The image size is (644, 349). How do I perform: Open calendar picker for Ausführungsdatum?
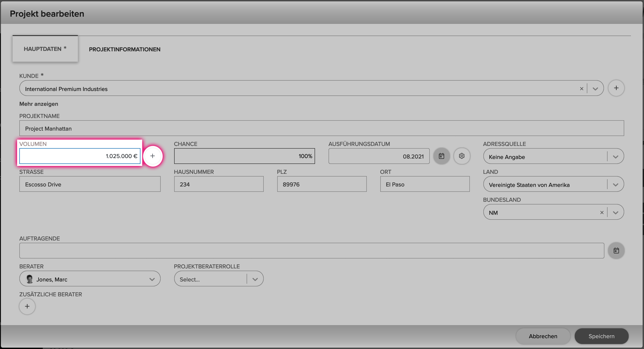(441, 156)
